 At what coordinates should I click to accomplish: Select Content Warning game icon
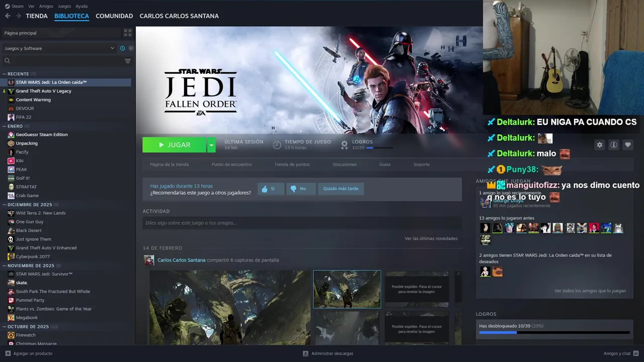tap(11, 100)
